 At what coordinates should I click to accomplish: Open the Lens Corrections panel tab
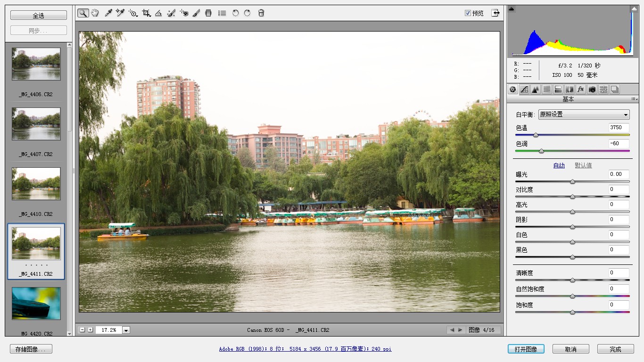[x=570, y=89]
